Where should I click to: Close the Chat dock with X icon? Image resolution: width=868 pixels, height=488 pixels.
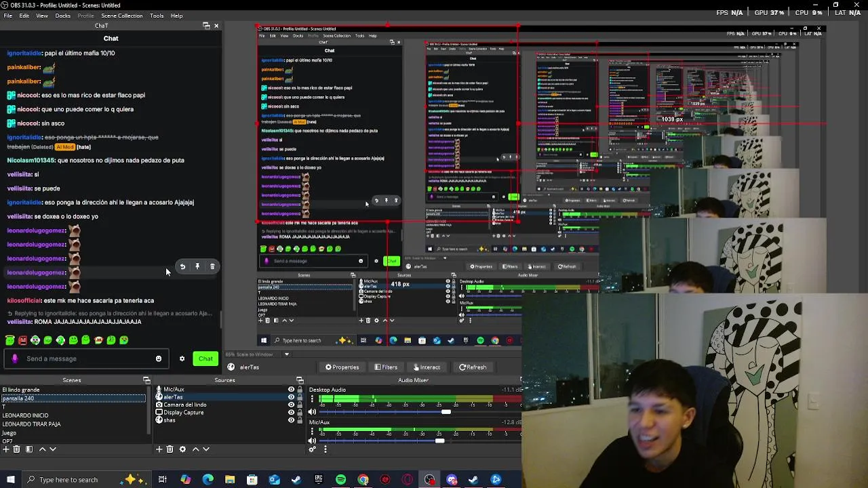click(x=216, y=26)
